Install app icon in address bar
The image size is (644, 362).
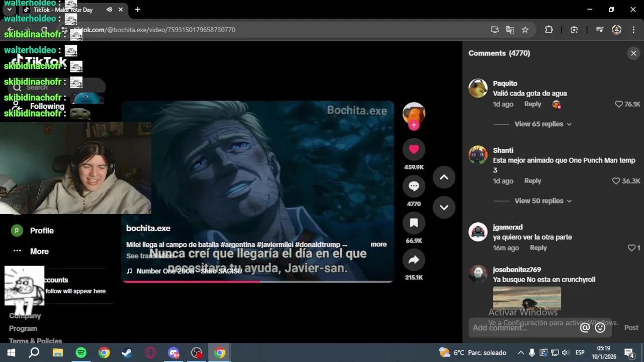point(495,30)
